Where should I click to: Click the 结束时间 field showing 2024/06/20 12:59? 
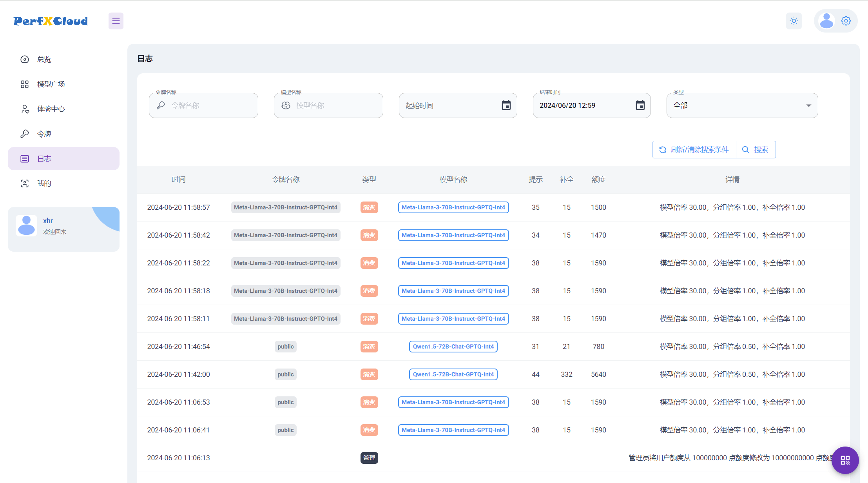[x=592, y=105]
